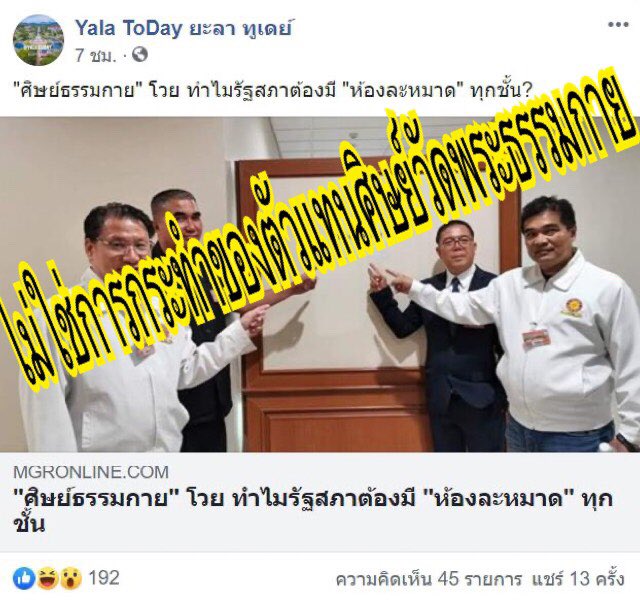Image resolution: width=640 pixels, height=600 pixels.
Task: Open the shared article preview photo
Action: (320, 284)
